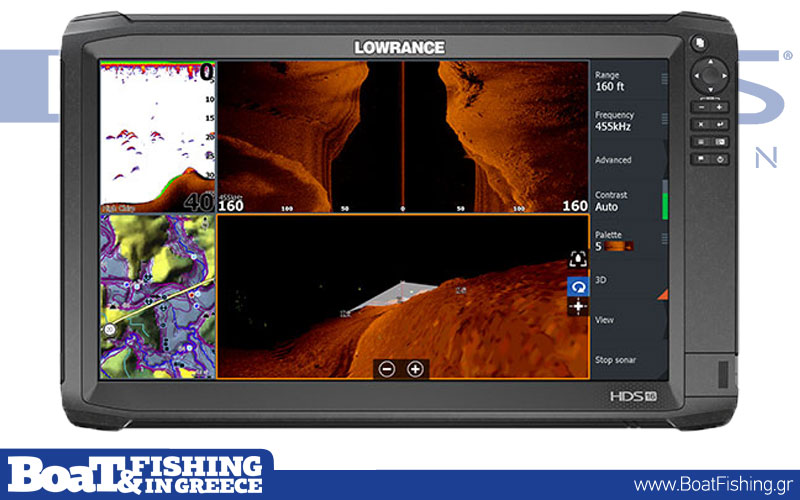Click the orange palette preview swatch
This screenshot has width=800, height=500.
619,246
